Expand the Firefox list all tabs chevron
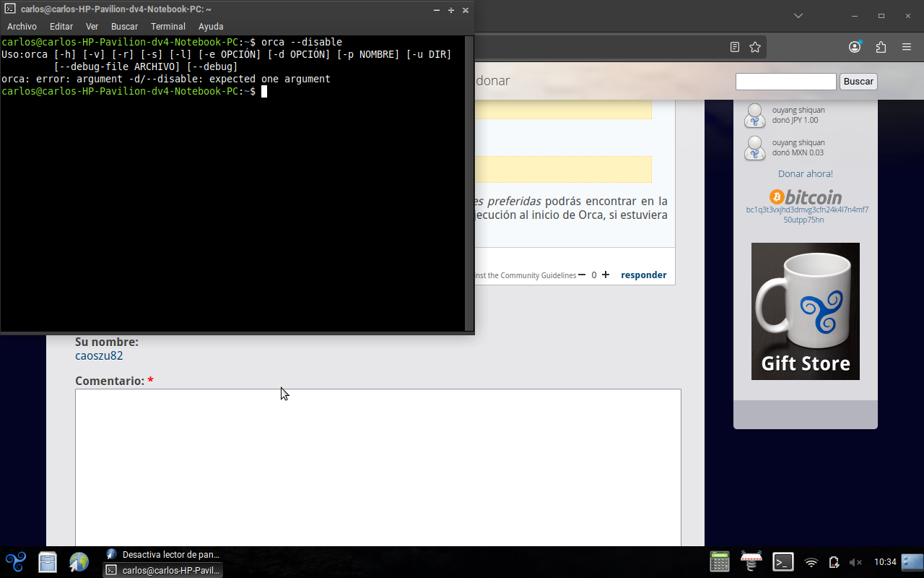The height and width of the screenshot is (578, 924). (x=798, y=15)
